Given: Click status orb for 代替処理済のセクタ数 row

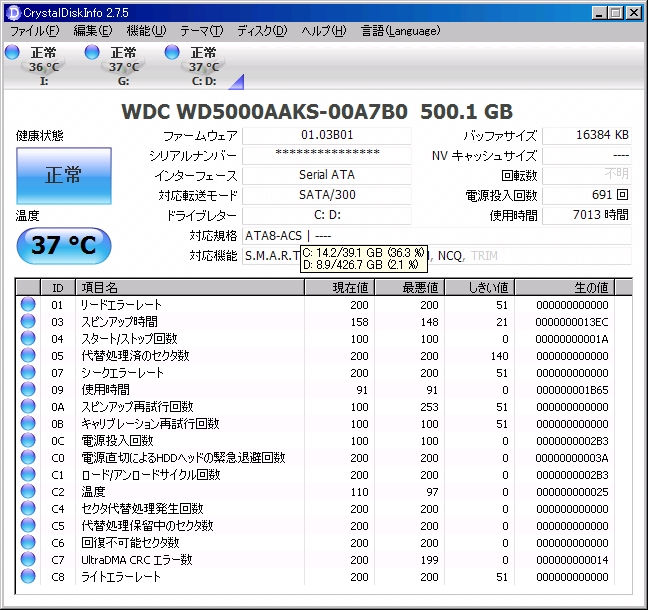Looking at the screenshot, I should 28,355.
